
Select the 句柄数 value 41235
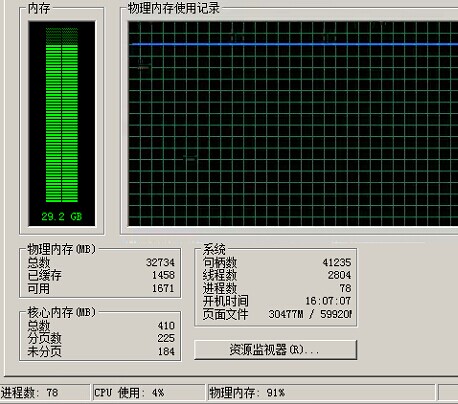(337, 262)
